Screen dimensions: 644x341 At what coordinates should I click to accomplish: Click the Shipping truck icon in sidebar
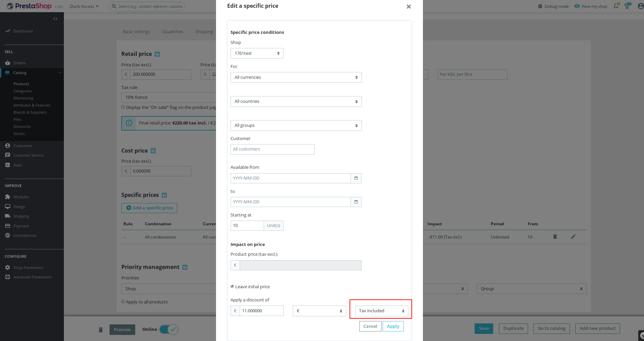pos(7,216)
